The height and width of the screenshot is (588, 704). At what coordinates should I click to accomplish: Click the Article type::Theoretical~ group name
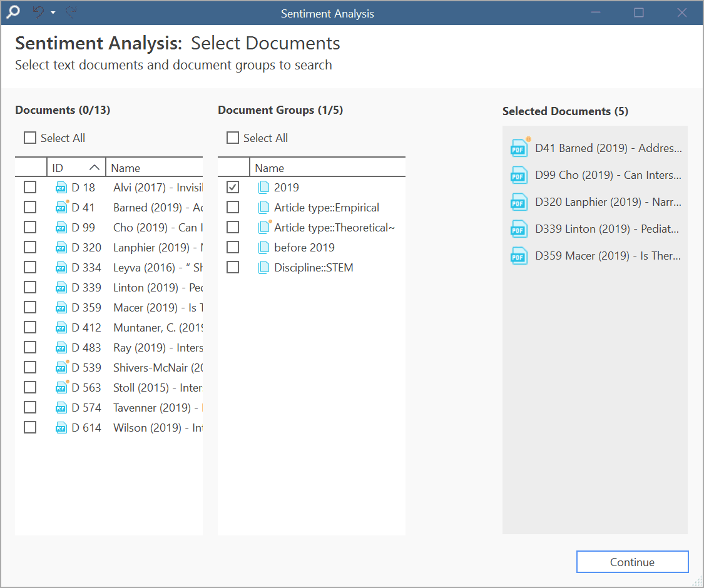pyautogui.click(x=335, y=228)
